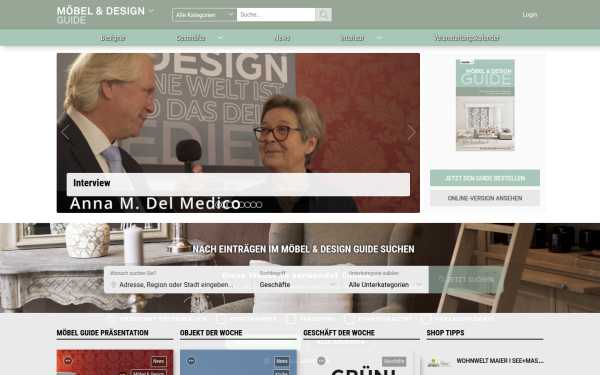Image resolution: width=600 pixels, height=375 pixels.
Task: Click the Login link
Action: pyautogui.click(x=530, y=15)
